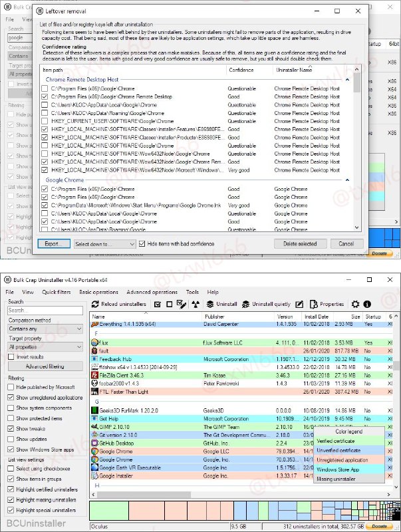Click the select-all checked box toolbar icon
Image resolution: width=401 pixels, height=532 pixels.
coord(158,304)
